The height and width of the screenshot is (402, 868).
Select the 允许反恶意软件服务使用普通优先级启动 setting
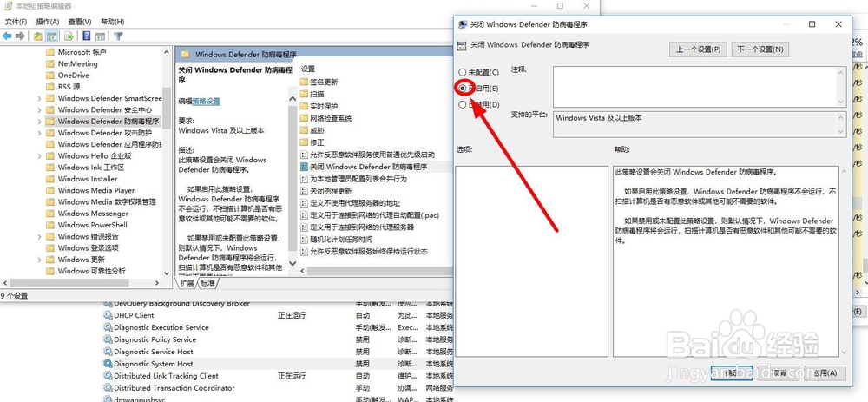click(x=372, y=155)
